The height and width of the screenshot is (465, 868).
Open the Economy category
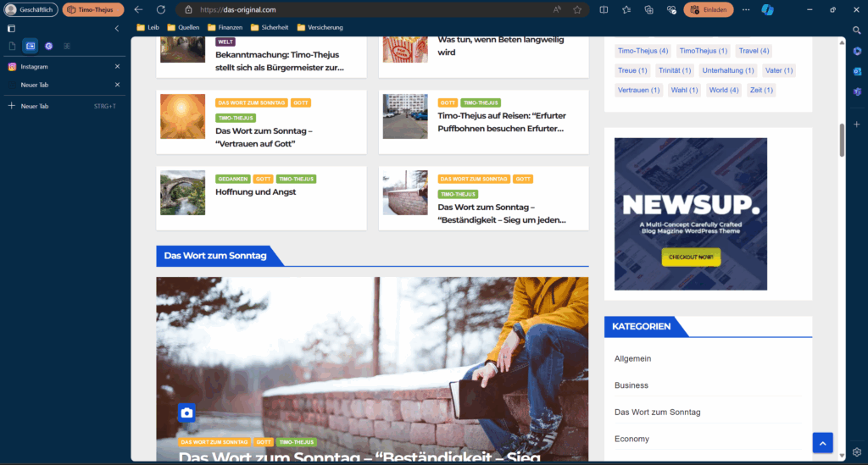pyautogui.click(x=632, y=439)
